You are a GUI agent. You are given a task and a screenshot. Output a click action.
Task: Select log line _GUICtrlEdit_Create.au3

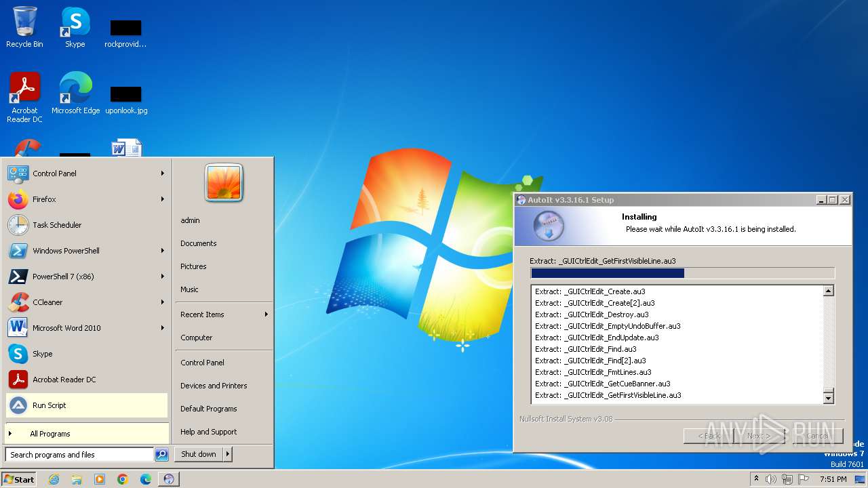click(x=590, y=291)
